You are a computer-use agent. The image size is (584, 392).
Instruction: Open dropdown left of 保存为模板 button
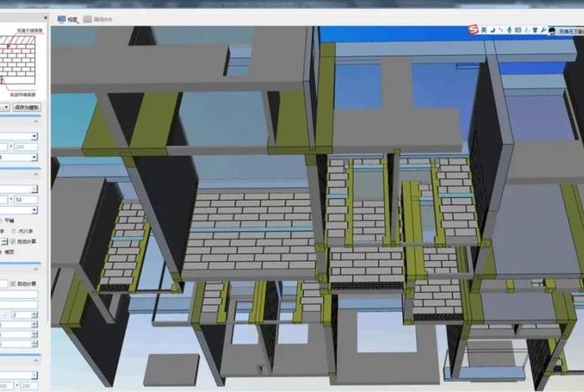5,108
